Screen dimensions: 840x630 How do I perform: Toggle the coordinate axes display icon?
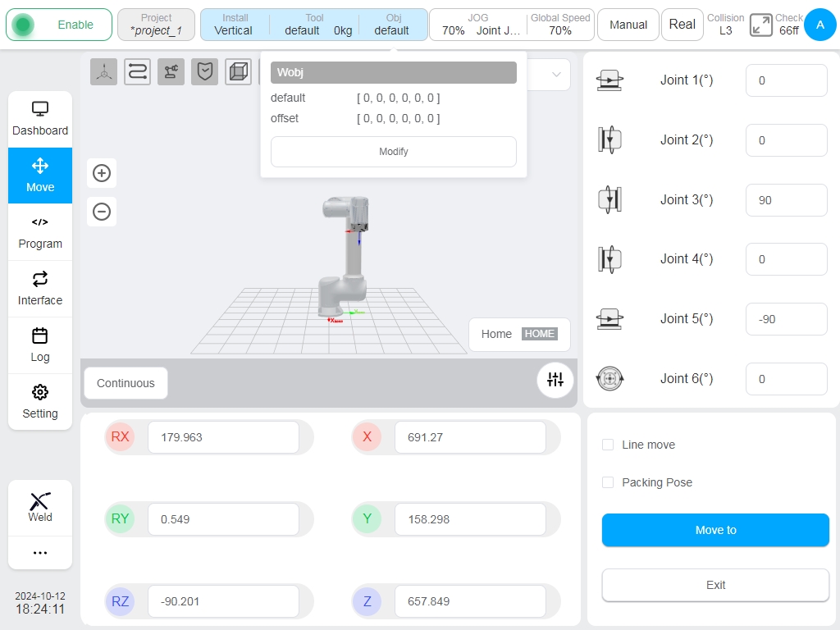[x=104, y=72]
